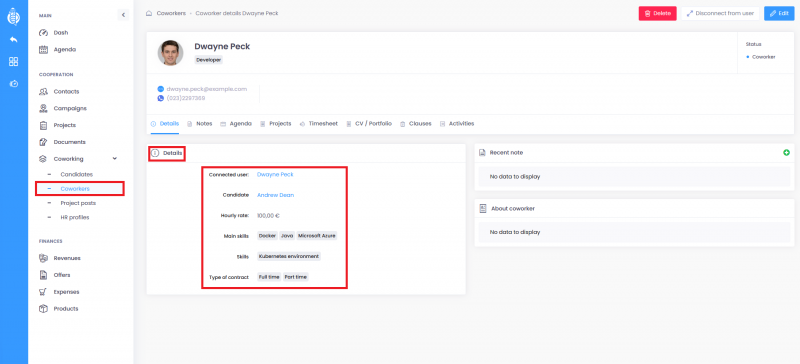This screenshot has width=800, height=364.
Task: Open the candidate Andrew Dean link
Action: (276, 195)
